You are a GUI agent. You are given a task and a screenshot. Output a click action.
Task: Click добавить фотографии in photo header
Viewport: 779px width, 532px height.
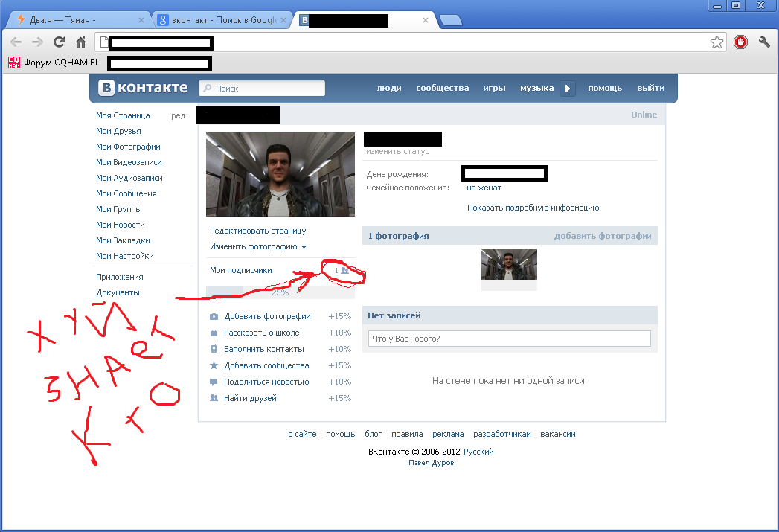pyautogui.click(x=603, y=236)
